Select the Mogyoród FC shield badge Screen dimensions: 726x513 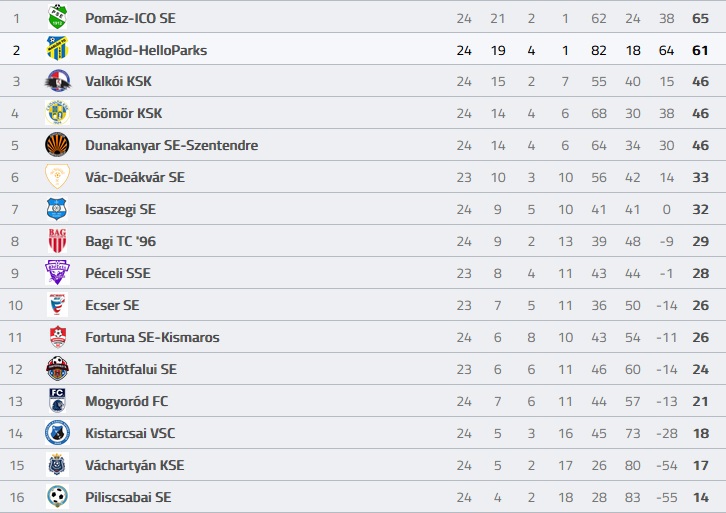tap(57, 400)
